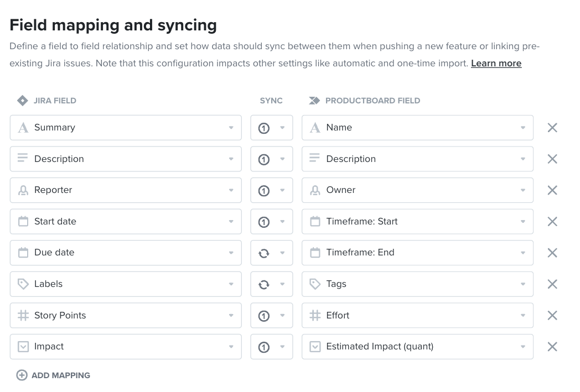The image size is (580, 392).
Task: Open sync mode dropdown for Reporter row
Action: [x=272, y=190]
